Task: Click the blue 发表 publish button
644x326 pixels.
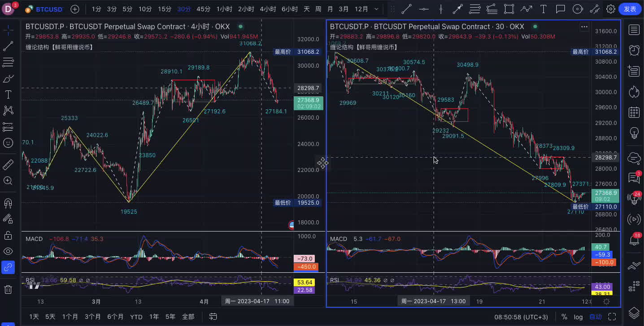Action: point(630,9)
